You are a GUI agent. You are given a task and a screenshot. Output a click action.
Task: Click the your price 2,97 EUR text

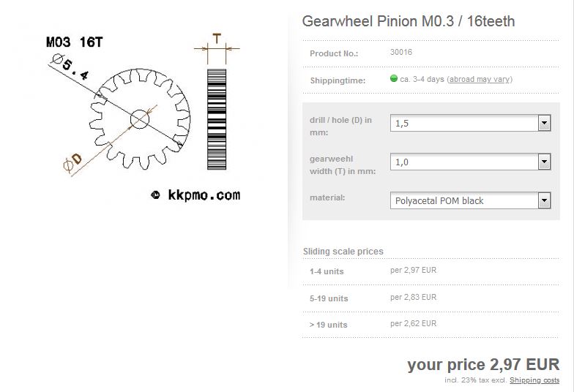tap(483, 364)
